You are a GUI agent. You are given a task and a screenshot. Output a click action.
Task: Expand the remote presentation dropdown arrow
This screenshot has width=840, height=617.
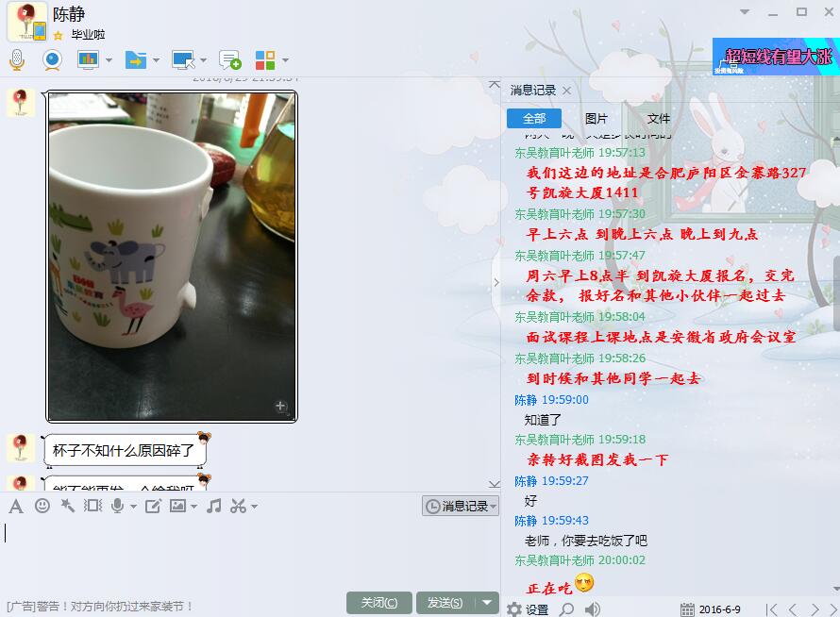[x=109, y=60]
